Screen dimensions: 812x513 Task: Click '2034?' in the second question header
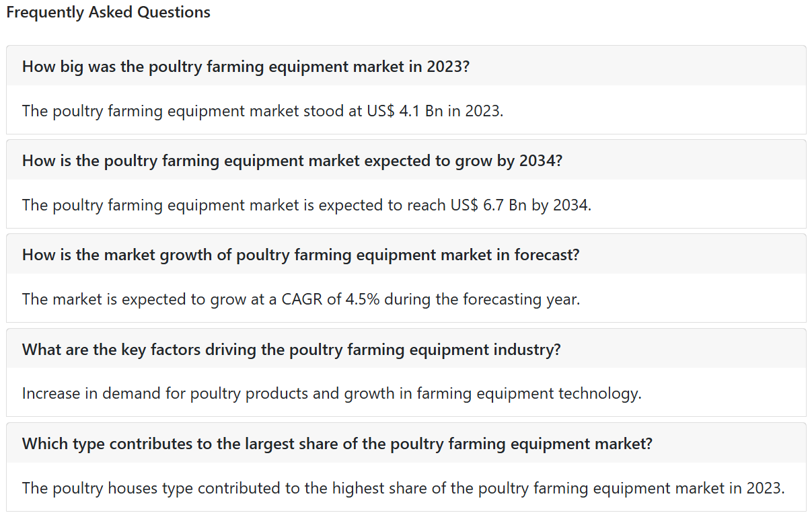click(540, 161)
